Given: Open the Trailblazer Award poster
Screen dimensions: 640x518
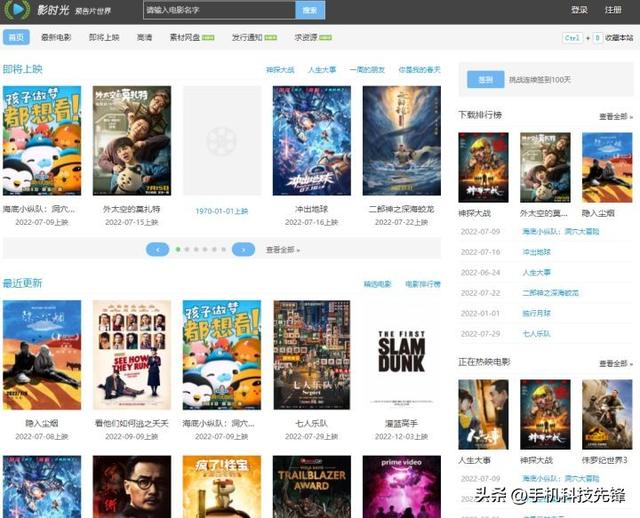Looking at the screenshot, I should [x=312, y=487].
